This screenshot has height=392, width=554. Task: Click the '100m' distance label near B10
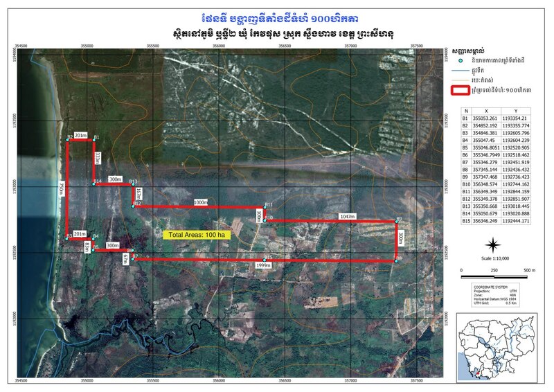tap(259, 216)
